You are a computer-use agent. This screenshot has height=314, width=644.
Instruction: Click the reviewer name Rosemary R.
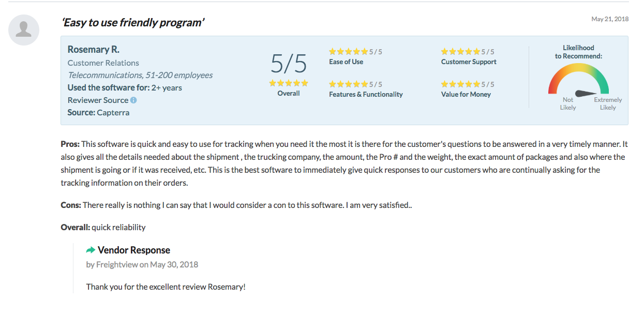pyautogui.click(x=94, y=50)
